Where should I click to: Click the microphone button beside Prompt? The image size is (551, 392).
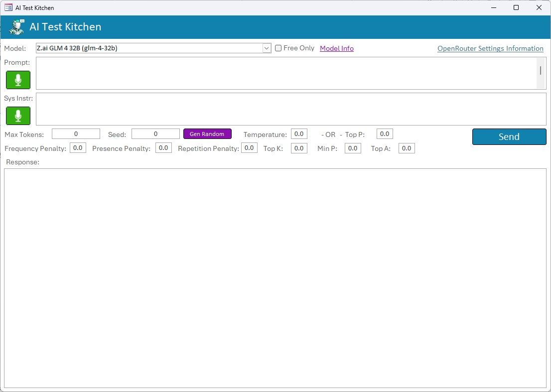[x=18, y=80]
